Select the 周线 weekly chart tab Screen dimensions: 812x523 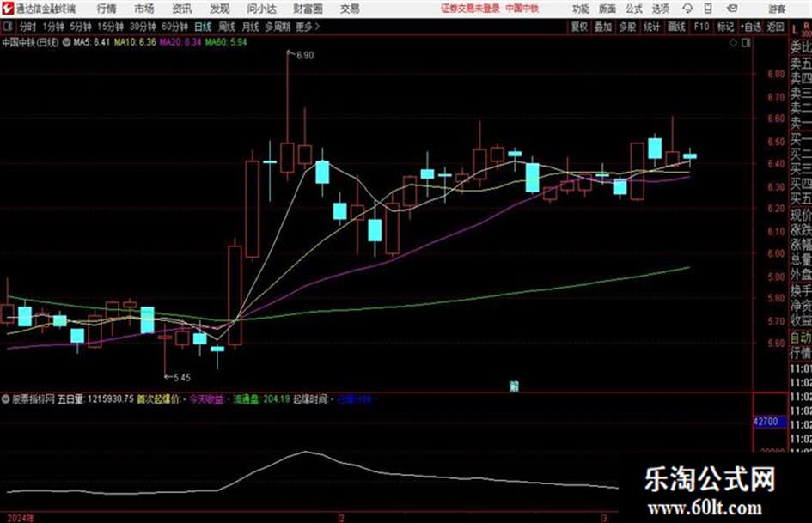pyautogui.click(x=227, y=27)
